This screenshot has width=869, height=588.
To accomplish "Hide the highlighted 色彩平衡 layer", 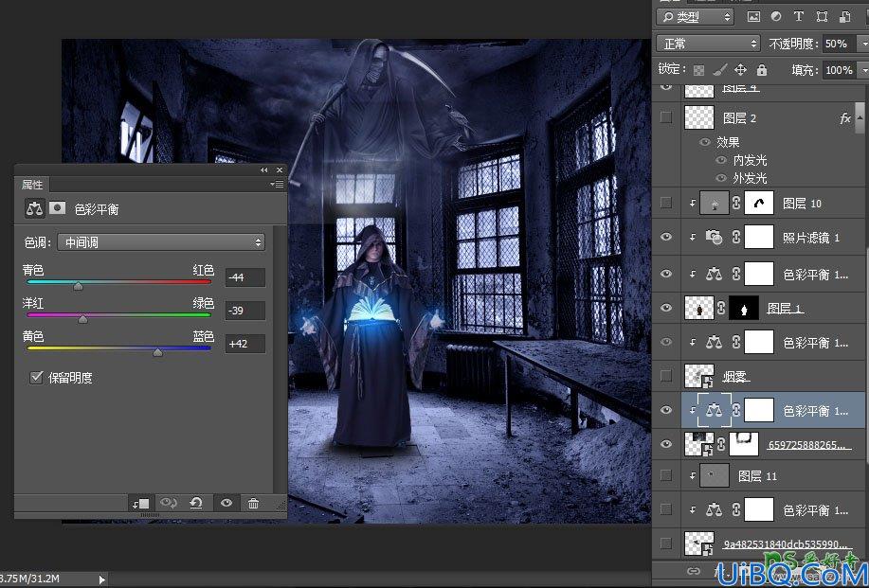I will click(666, 410).
